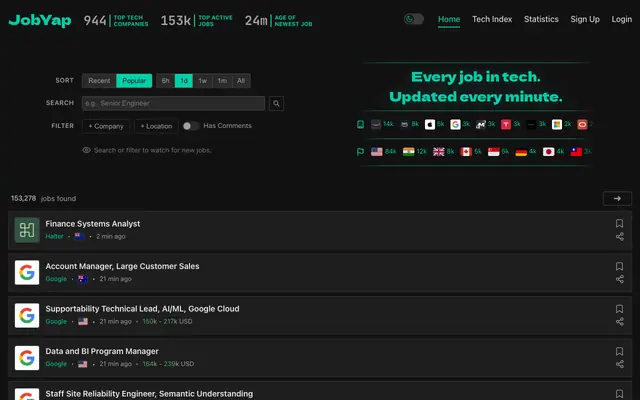Select the 1w time range
640x400 pixels.
202,81
